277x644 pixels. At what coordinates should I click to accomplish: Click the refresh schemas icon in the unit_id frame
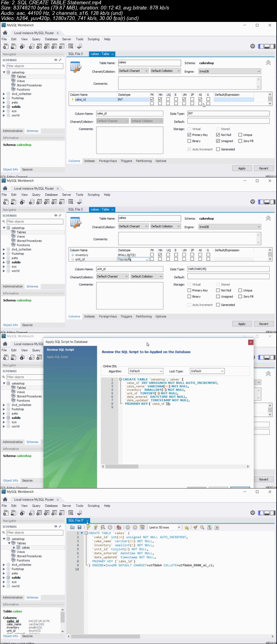point(55,216)
